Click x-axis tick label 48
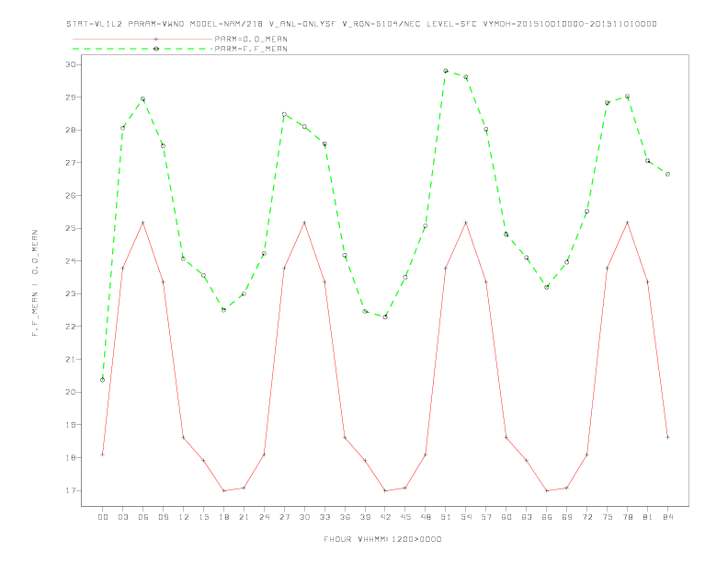Image resolution: width=728 pixels, height=563 pixels. click(426, 517)
